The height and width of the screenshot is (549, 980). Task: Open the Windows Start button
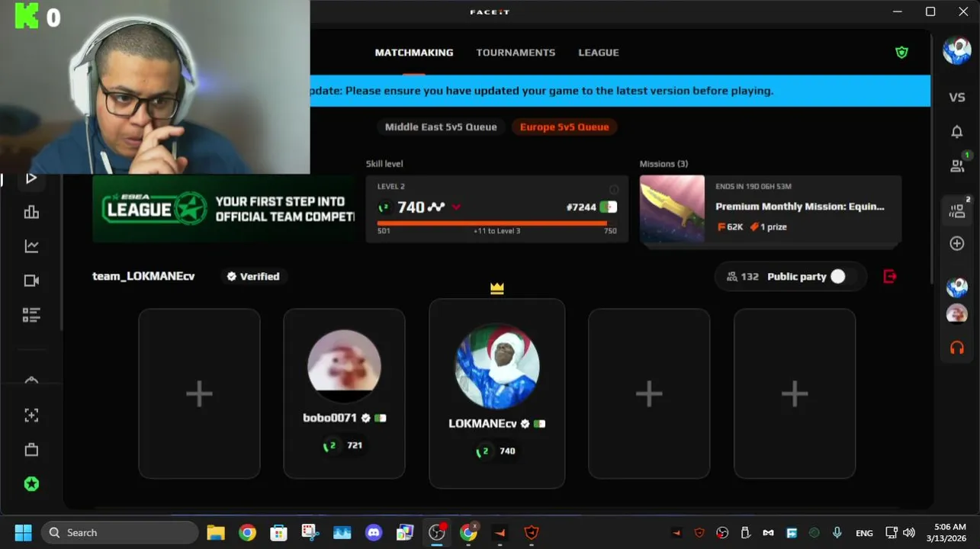pyautogui.click(x=23, y=532)
